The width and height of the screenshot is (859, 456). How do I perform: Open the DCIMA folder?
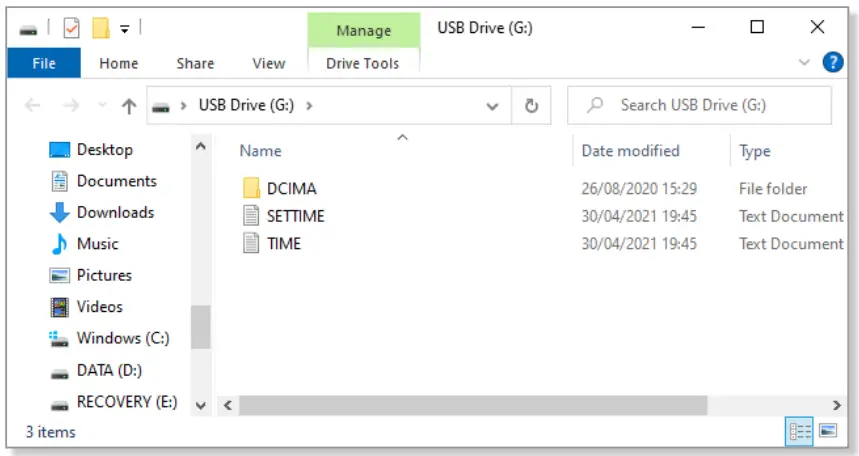coord(291,188)
